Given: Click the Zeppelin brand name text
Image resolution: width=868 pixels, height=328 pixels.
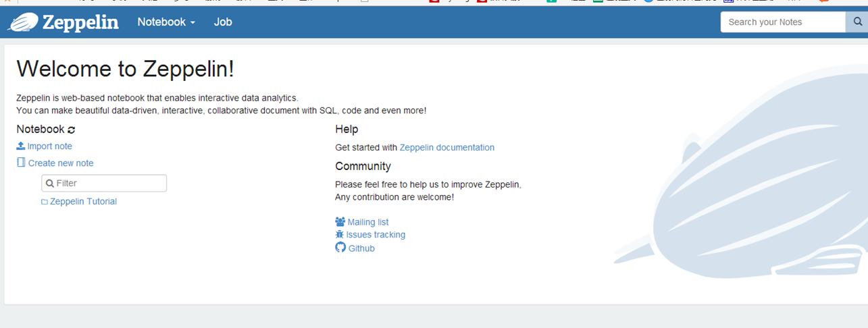Looking at the screenshot, I should 80,22.
